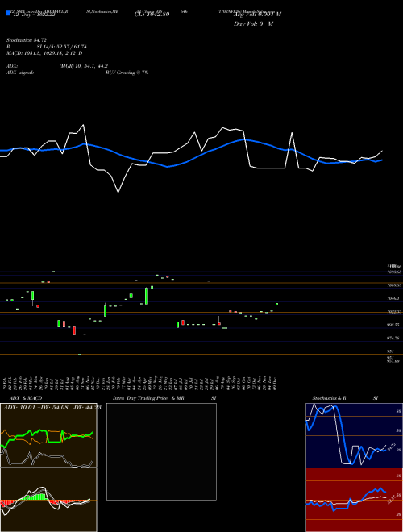
Task: Click the empty intraday trading price panel
Action: click(x=161, y=451)
